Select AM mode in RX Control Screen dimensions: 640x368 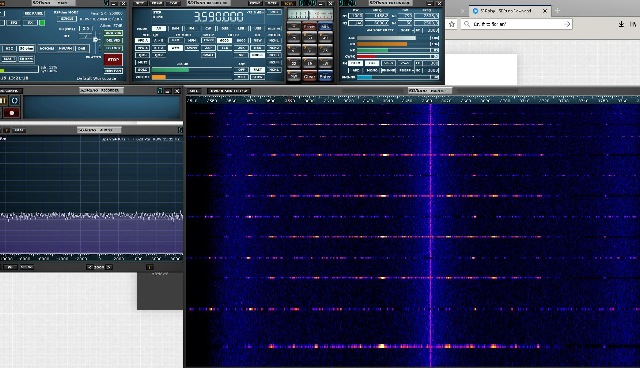click(x=159, y=29)
